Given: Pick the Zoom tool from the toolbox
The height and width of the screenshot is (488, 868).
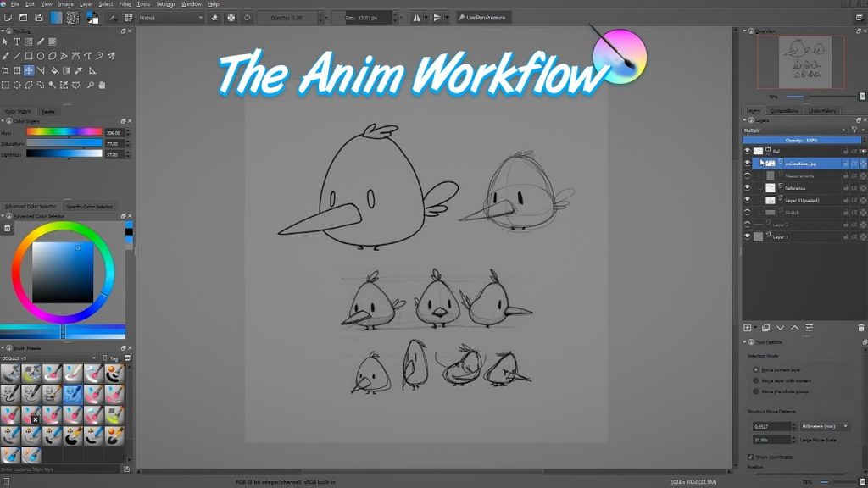Looking at the screenshot, I should point(91,85).
